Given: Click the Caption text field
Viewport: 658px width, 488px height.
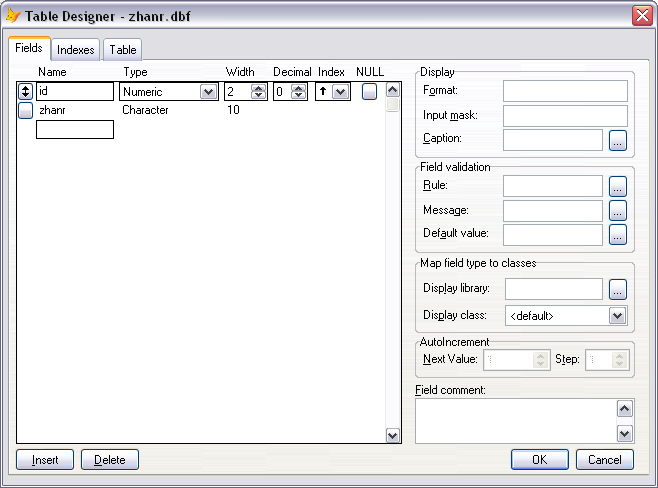Looking at the screenshot, I should coord(553,140).
